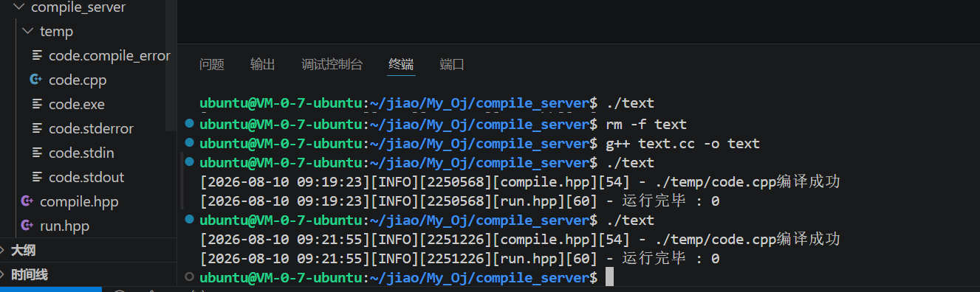Click the 09:21:55 run.hpp 运行完毕 line
The image size is (980, 292).
459,259
